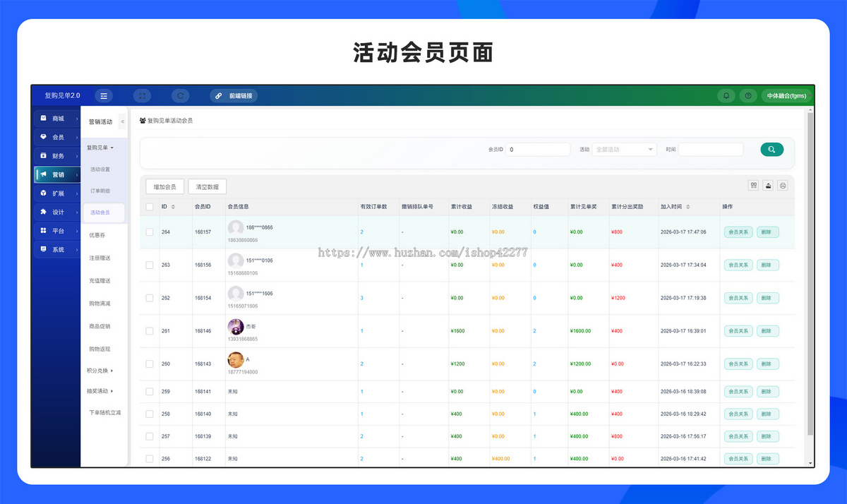Viewport: 847px width, 504px height.
Task: Open the notification bell icon
Action: pyautogui.click(x=726, y=95)
